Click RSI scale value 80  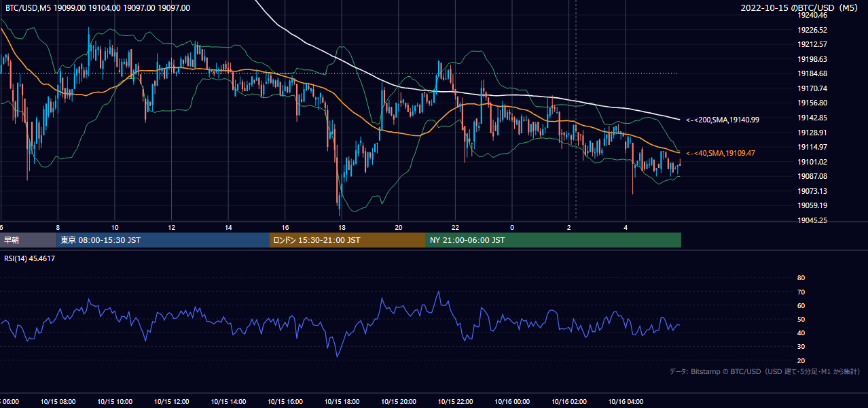coord(801,278)
